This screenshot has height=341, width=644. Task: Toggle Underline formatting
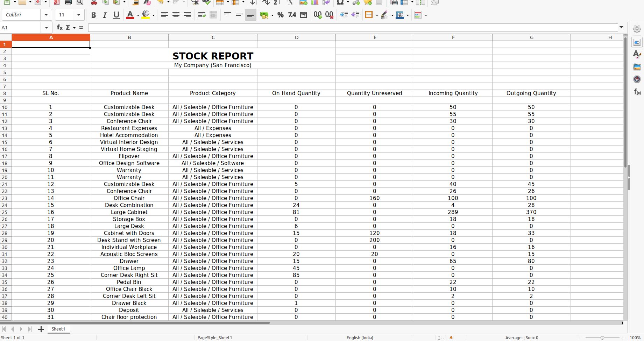coord(116,15)
